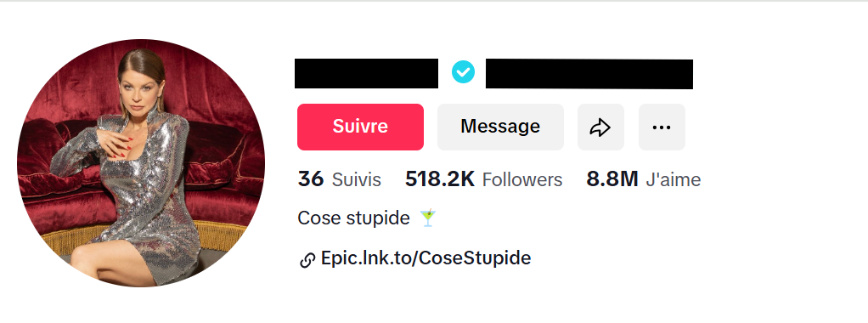Click the redacted display name right of badge
868x323 pixels.
pyautogui.click(x=589, y=74)
